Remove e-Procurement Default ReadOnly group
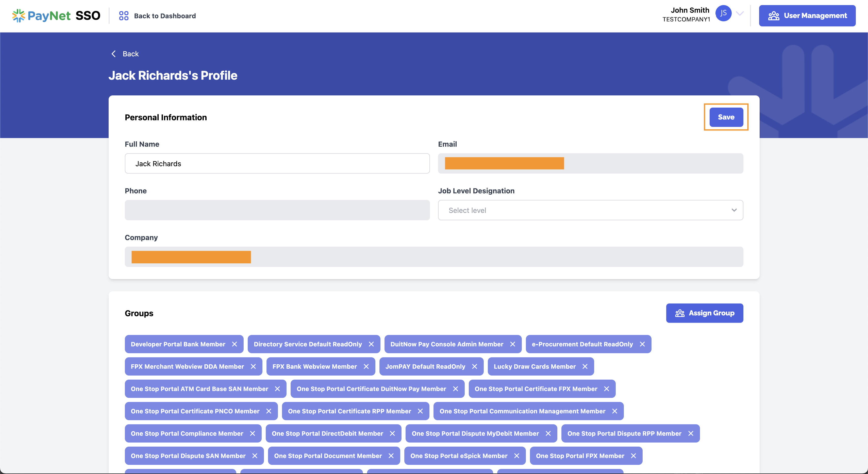 tap(642, 344)
